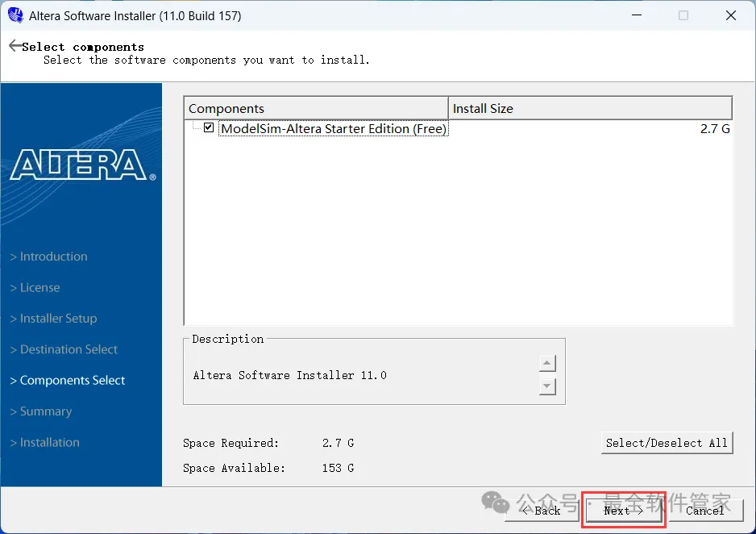This screenshot has height=534, width=756.
Task: Open the Installation step in sidebar
Action: [x=45, y=442]
